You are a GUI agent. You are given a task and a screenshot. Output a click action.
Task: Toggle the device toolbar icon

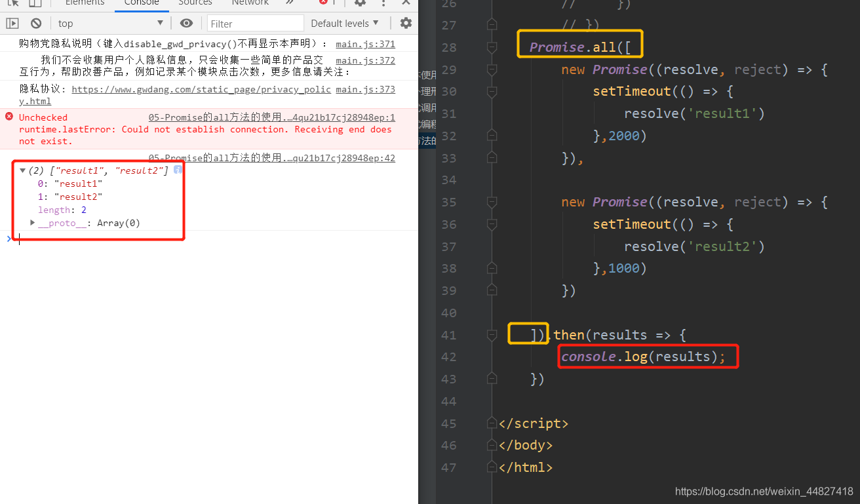tap(35, 3)
